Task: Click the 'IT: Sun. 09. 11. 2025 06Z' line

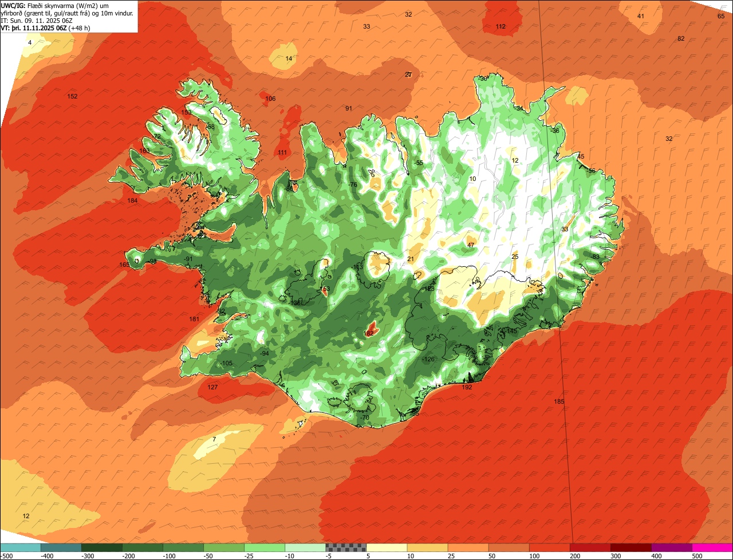Action: pos(38,21)
